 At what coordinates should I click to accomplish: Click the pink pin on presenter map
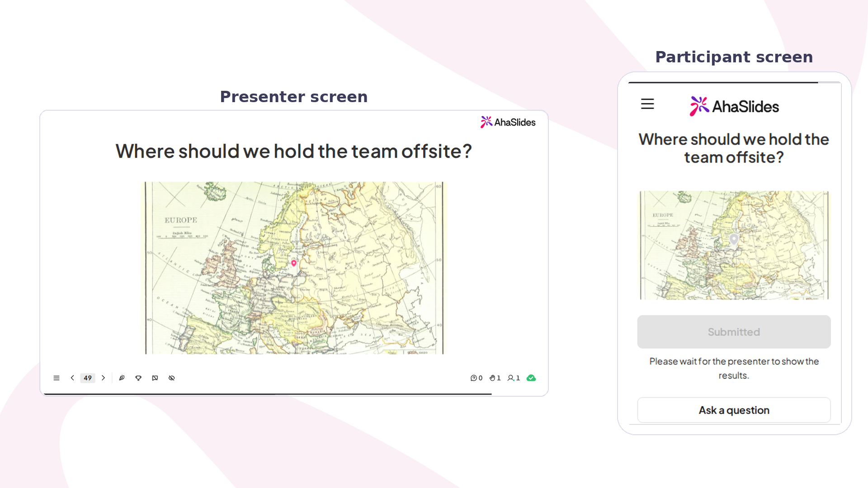click(x=294, y=263)
